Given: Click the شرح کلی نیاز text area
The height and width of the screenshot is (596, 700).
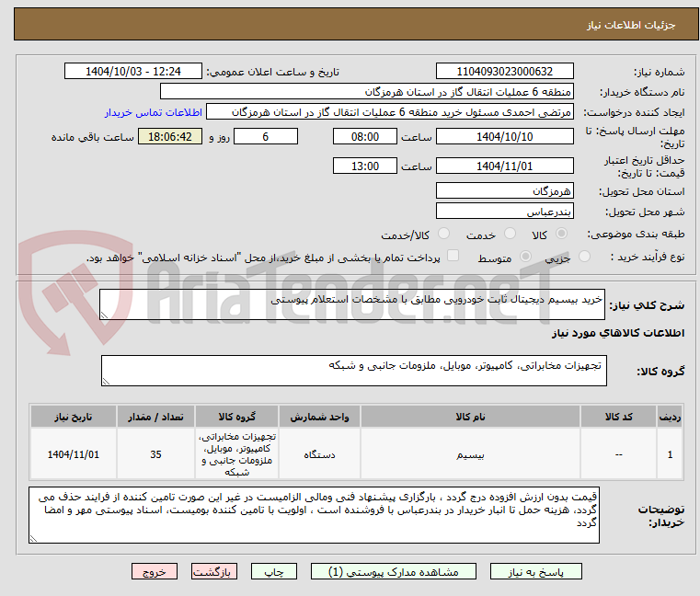Looking at the screenshot, I should pyautogui.click(x=352, y=304).
